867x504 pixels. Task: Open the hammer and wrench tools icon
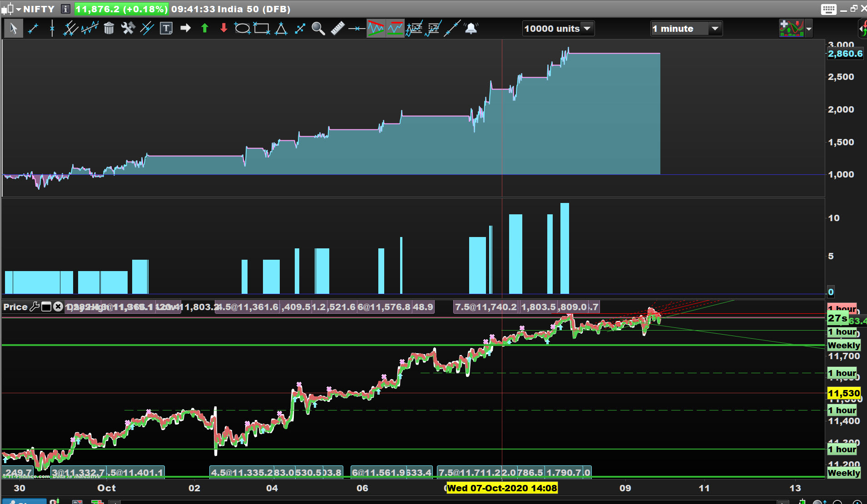128,29
